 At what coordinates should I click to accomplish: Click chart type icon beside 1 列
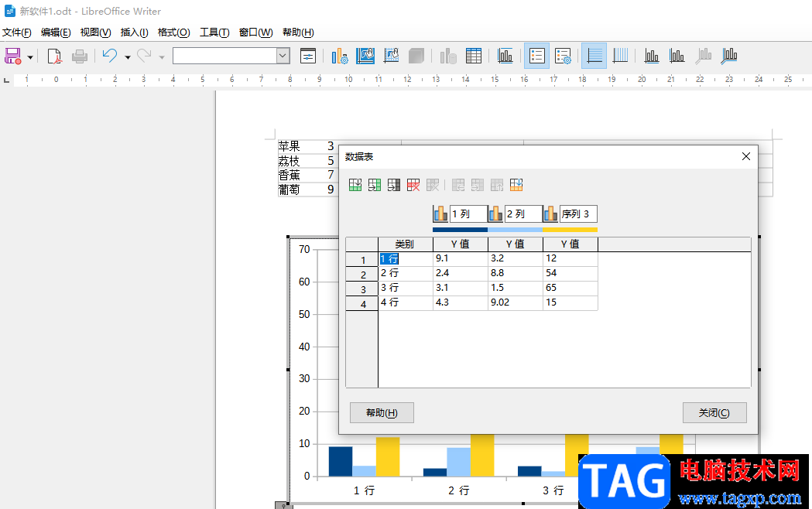click(x=440, y=214)
